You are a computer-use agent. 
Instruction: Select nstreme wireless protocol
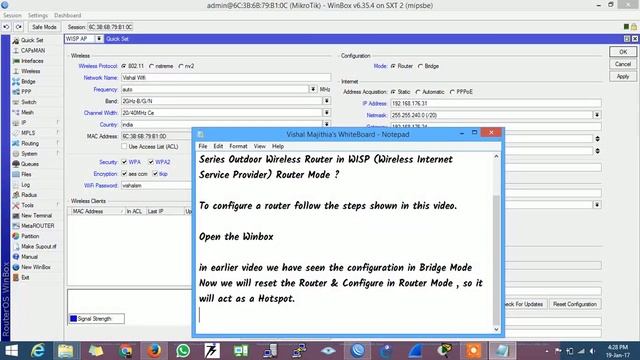click(152, 66)
